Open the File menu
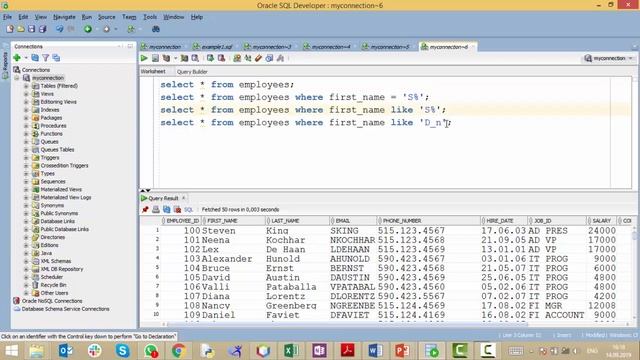This screenshot has height=360, width=640. click(x=7, y=17)
